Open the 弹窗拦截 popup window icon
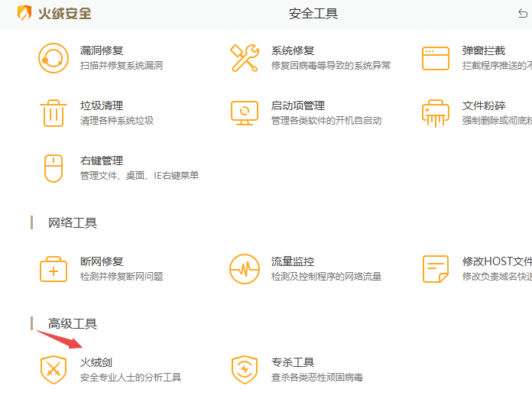 [436, 58]
